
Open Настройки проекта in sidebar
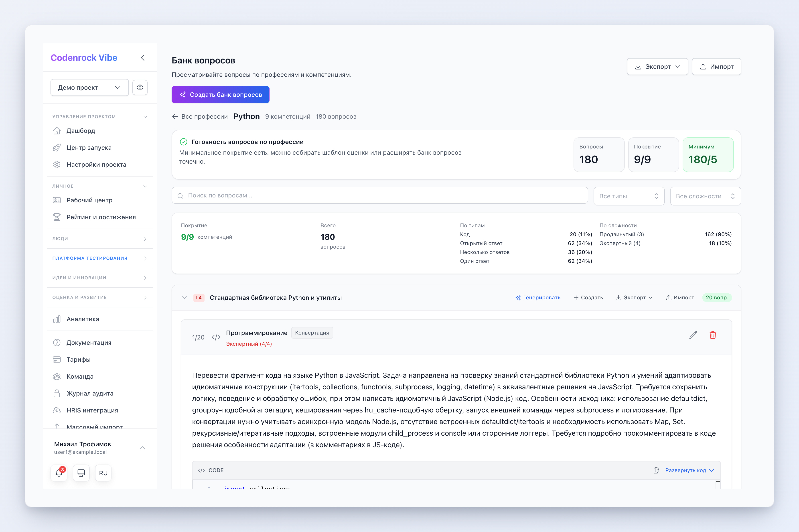tap(96, 164)
